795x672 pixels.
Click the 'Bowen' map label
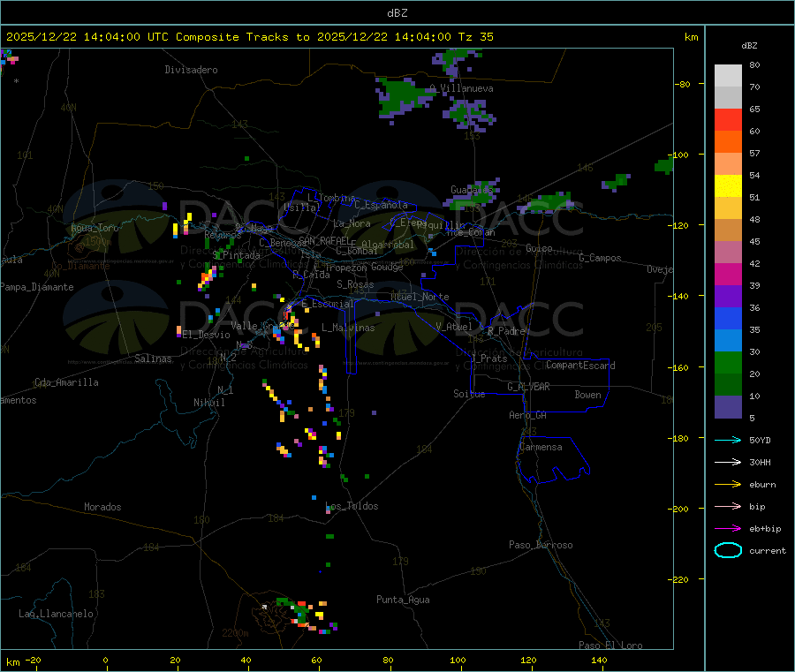[x=587, y=395]
